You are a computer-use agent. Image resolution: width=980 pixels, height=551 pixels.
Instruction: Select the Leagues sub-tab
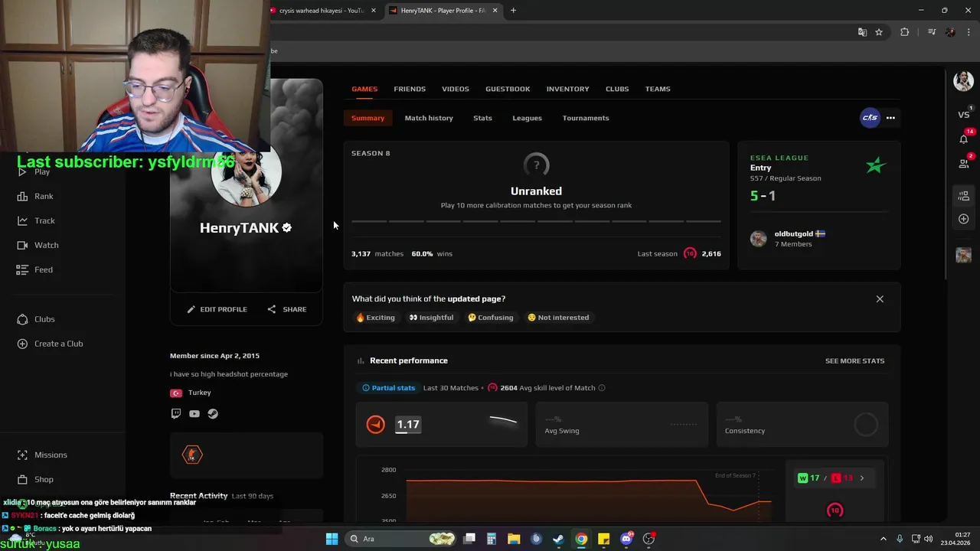(527, 118)
